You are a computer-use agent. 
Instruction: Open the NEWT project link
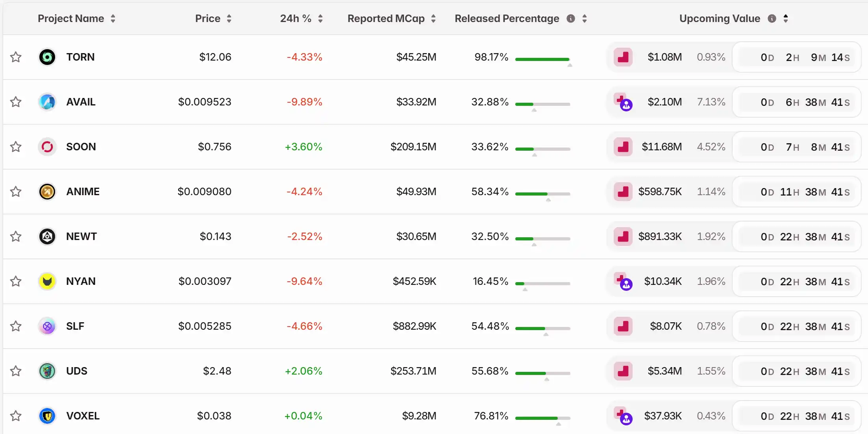click(81, 236)
